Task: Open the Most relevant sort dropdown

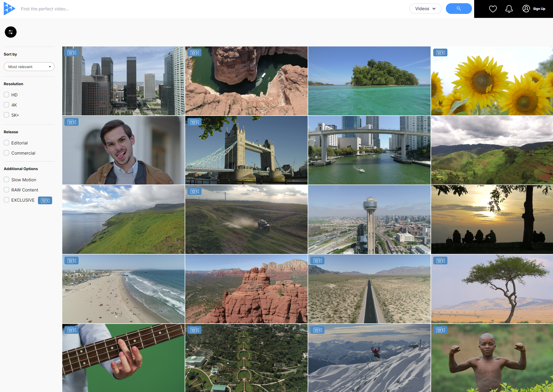Action: [x=29, y=67]
